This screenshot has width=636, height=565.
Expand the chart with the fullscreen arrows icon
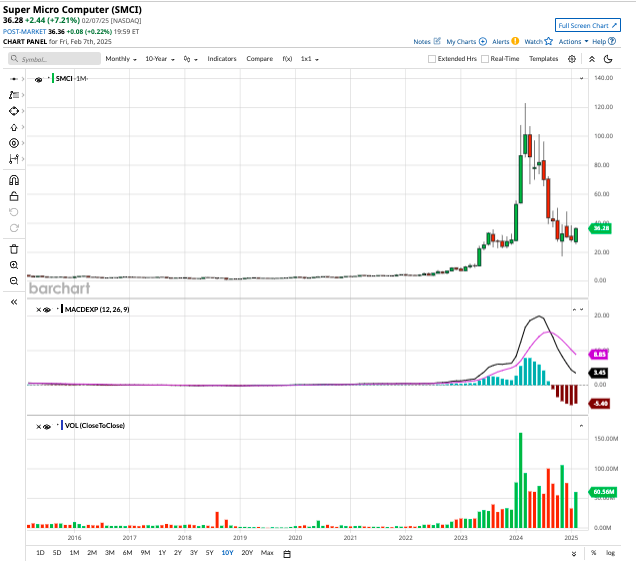[x=590, y=59]
